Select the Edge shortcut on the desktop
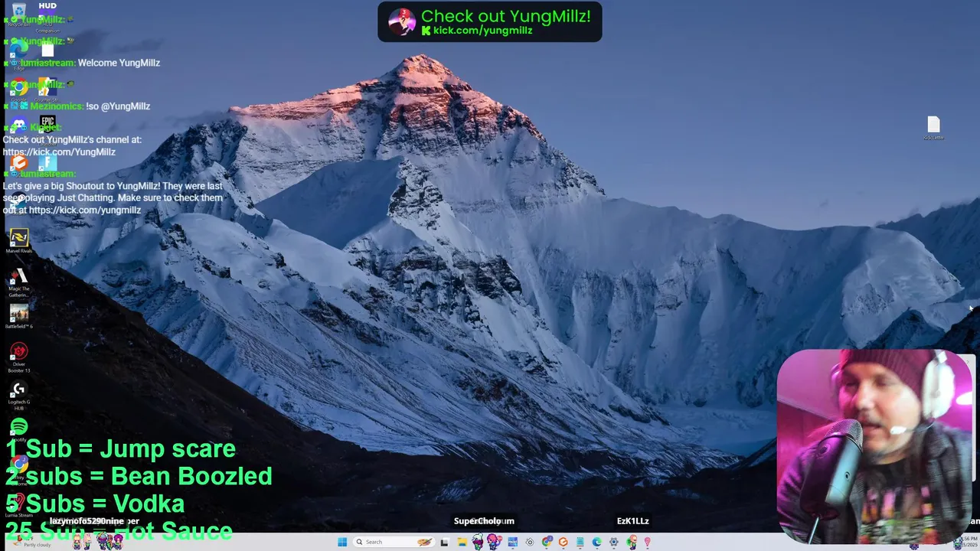The image size is (980, 551). point(19,54)
